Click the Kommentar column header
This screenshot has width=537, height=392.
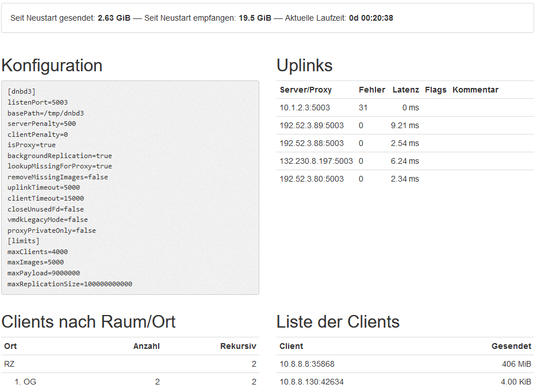point(475,90)
